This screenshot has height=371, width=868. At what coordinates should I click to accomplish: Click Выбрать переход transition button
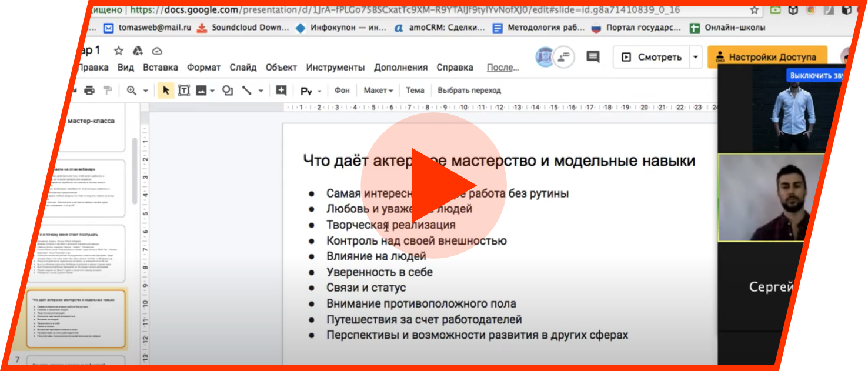click(469, 91)
